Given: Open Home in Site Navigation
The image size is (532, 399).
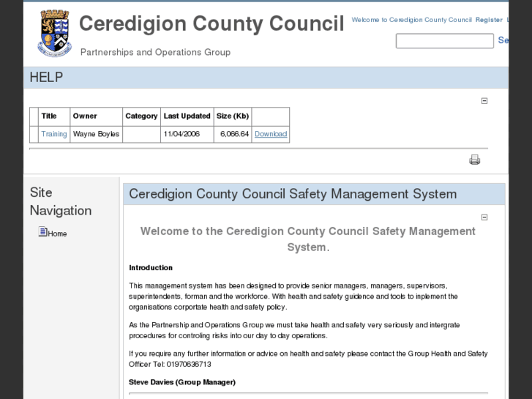Looking at the screenshot, I should [57, 234].
